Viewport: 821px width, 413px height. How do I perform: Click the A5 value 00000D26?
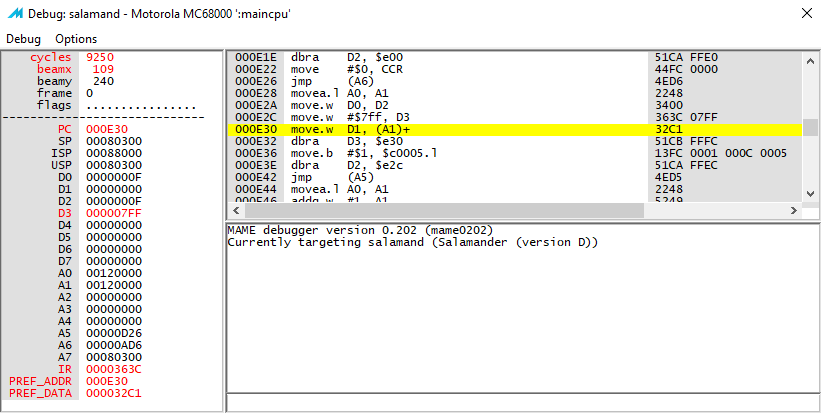click(114, 333)
